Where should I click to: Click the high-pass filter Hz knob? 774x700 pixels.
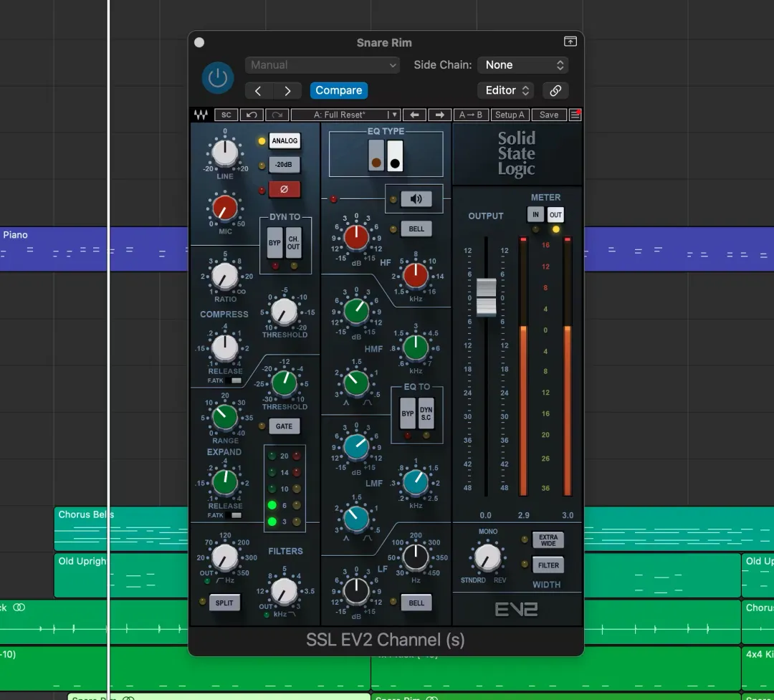(x=224, y=558)
